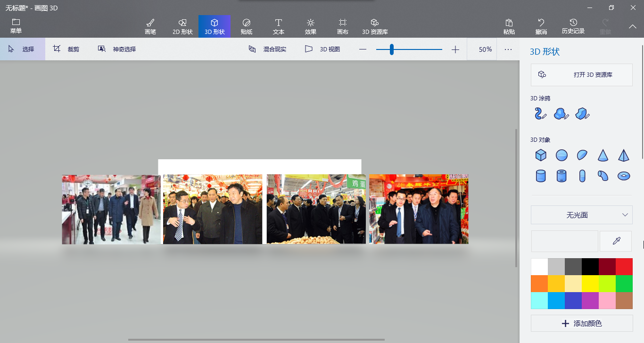The image size is (644, 343).
Task: Select the capsule 3D object
Action: point(582,176)
